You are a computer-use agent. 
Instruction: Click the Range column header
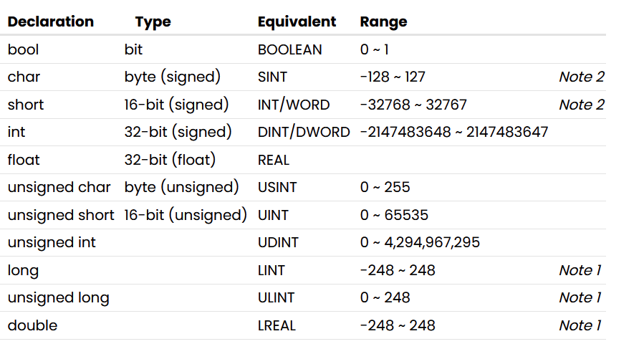coord(383,21)
